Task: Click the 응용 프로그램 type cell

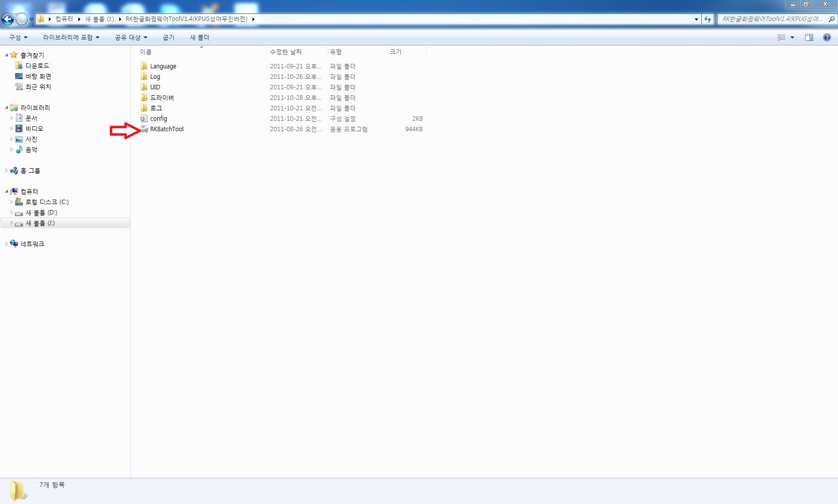Action: 348,129
